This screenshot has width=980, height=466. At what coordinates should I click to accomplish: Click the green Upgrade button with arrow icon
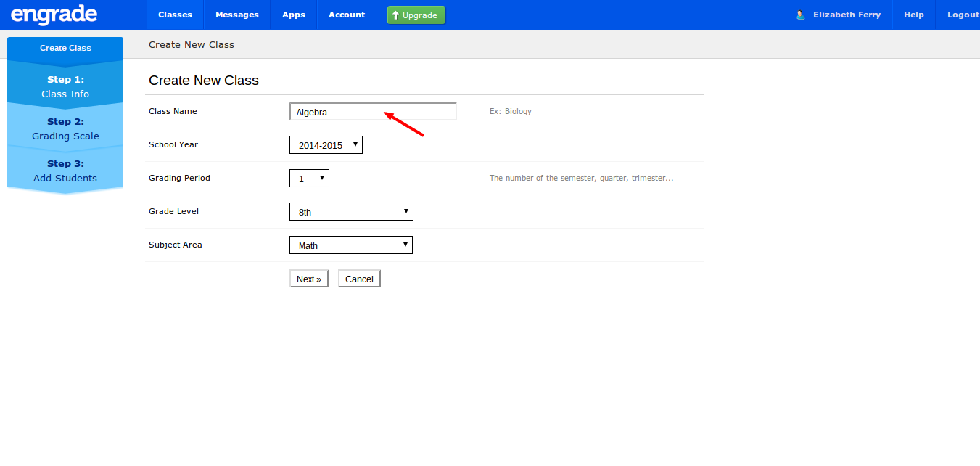(415, 15)
